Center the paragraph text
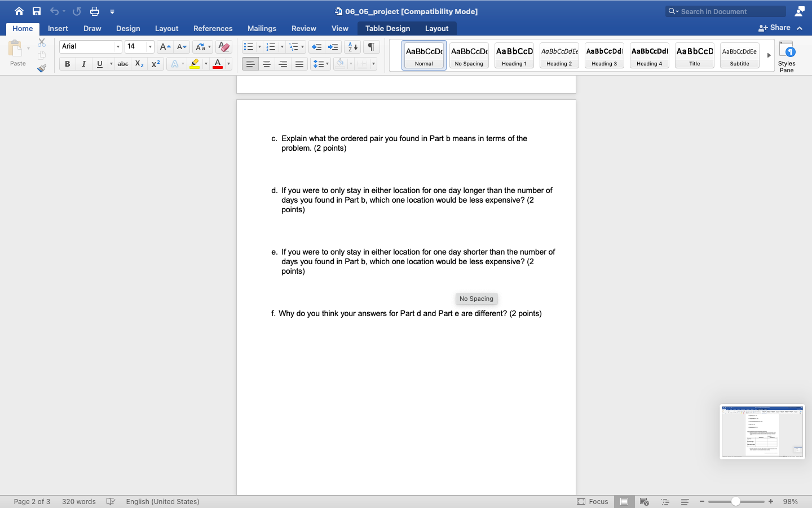This screenshot has width=812, height=508. pos(267,64)
